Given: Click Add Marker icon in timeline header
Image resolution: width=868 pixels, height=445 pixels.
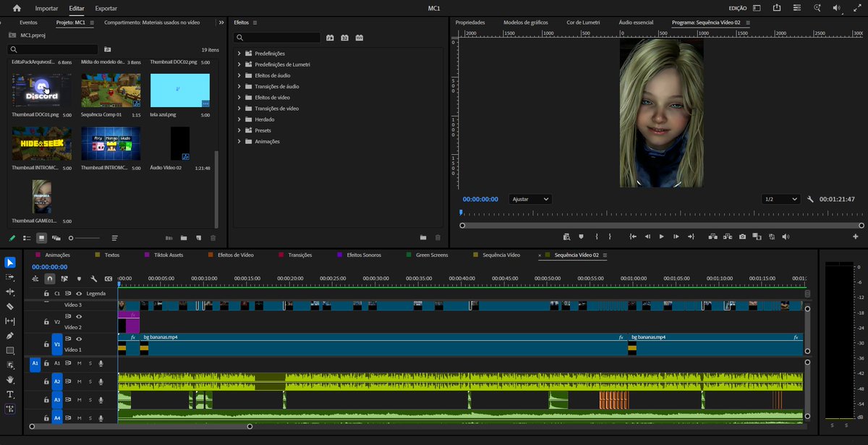Looking at the screenshot, I should point(79,279).
